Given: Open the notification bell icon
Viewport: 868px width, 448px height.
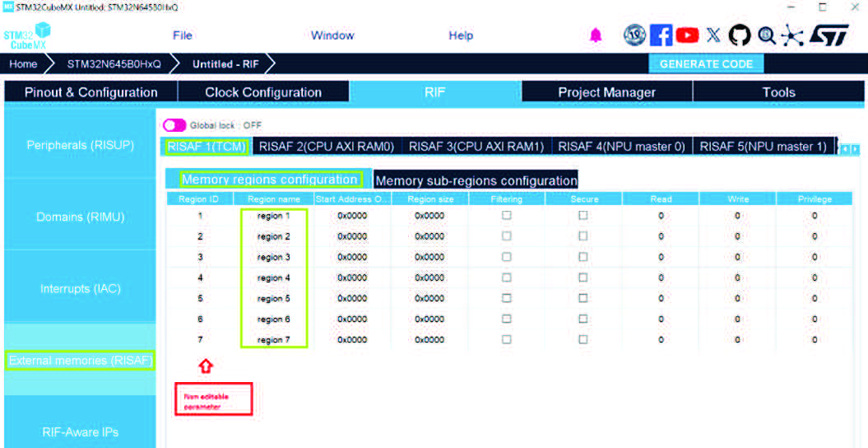Looking at the screenshot, I should (596, 35).
